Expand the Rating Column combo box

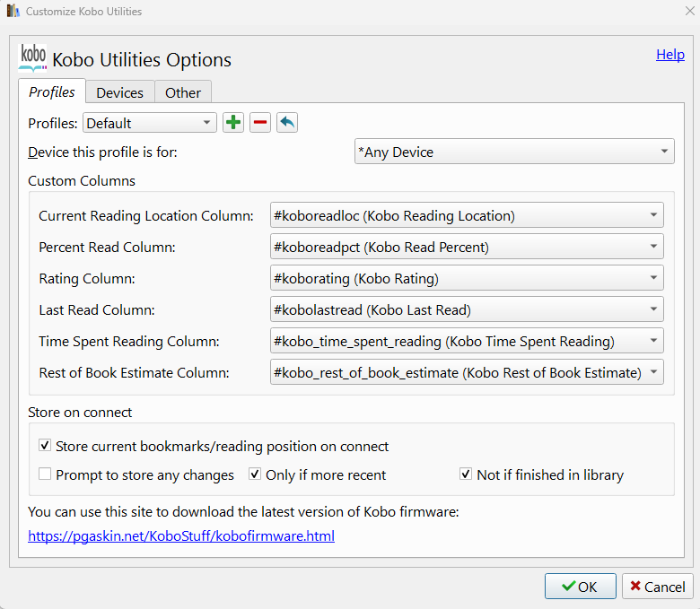pos(467,278)
